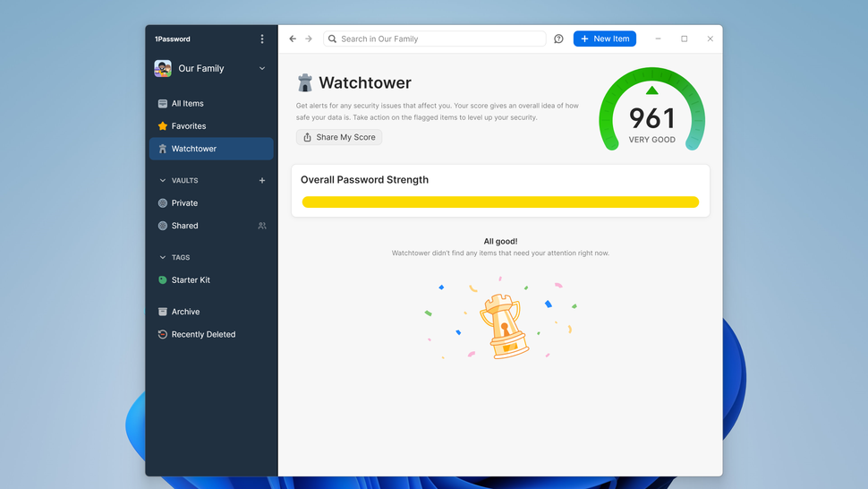
Task: Collapse the Vaults section chevron
Action: [162, 181]
